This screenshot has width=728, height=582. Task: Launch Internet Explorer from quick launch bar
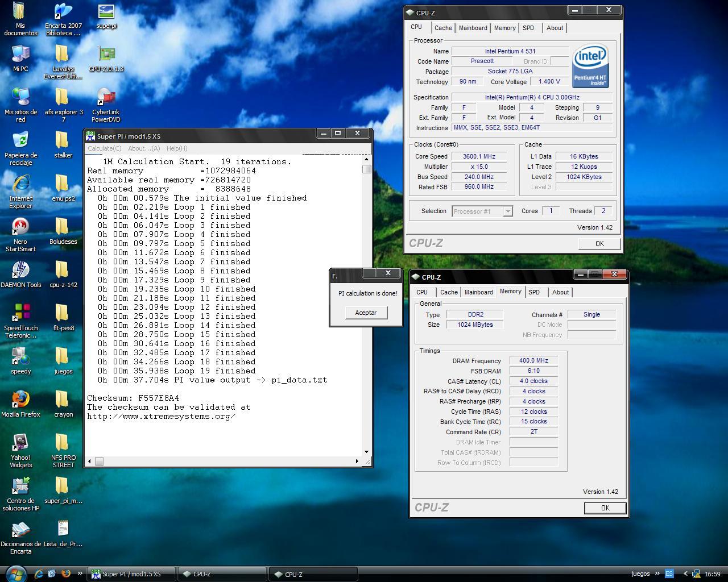39,574
